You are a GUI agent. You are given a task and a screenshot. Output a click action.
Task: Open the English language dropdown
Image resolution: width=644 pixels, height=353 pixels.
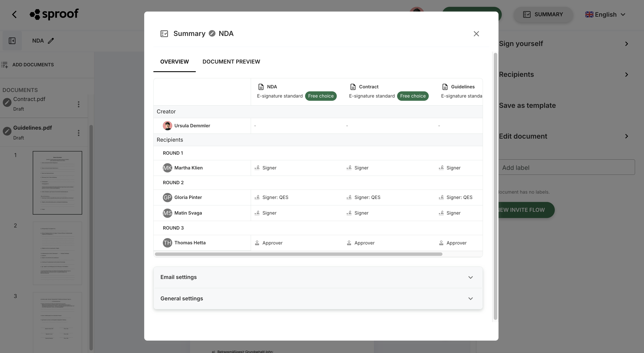(605, 15)
